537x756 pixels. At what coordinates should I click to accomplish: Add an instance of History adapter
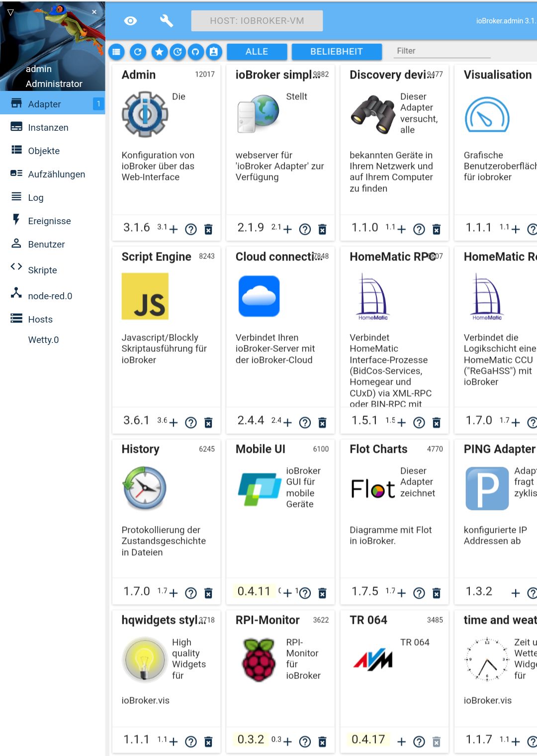click(173, 593)
